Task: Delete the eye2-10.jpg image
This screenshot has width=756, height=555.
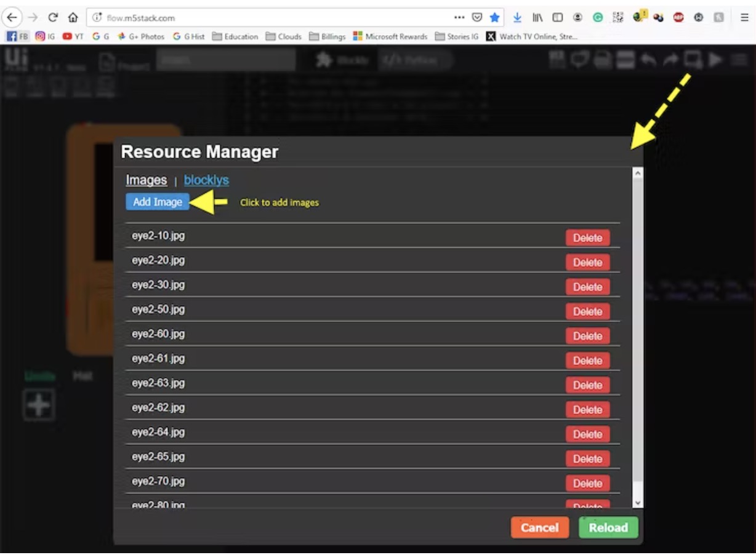Action: pos(587,238)
